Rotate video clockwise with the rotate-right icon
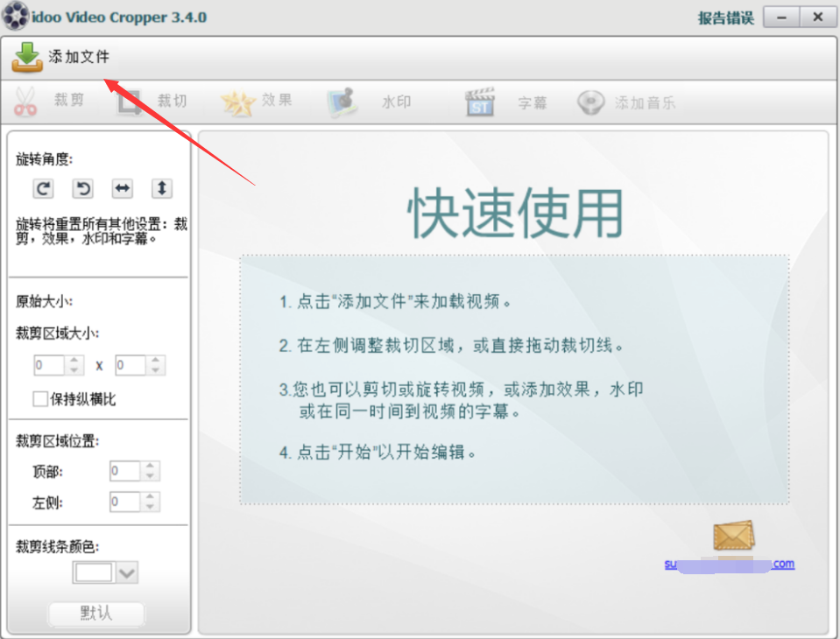Image resolution: width=840 pixels, height=639 pixels. coord(44,188)
